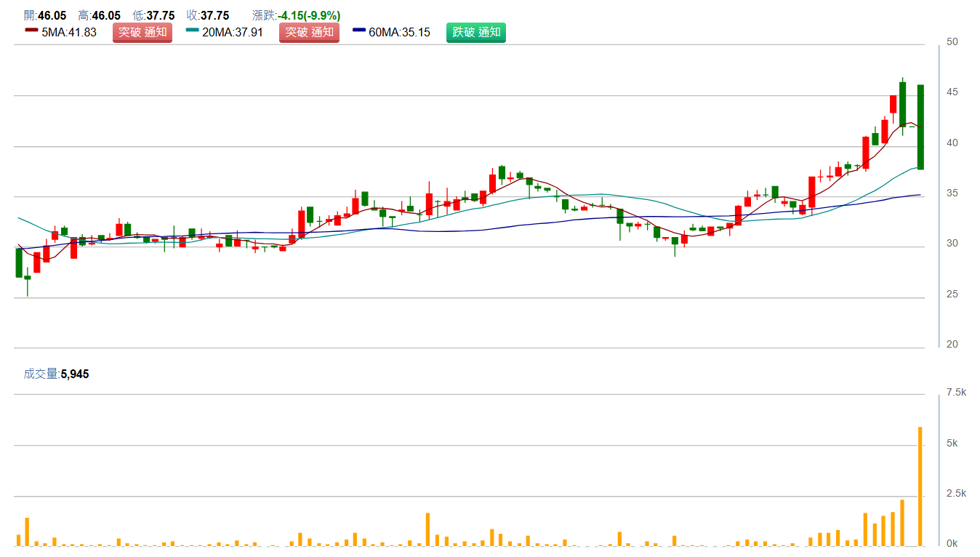Click the low price 低 37.75
The image size is (980, 557).
point(153,15)
